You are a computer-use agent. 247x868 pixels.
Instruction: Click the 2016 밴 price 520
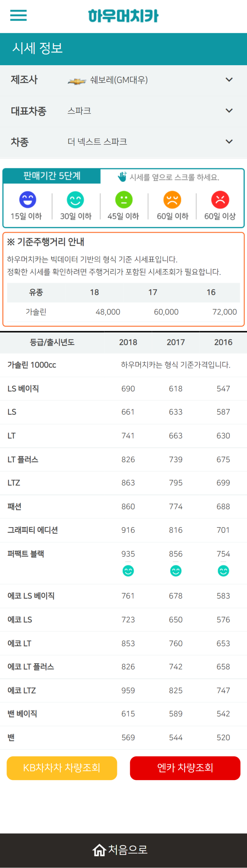click(223, 737)
